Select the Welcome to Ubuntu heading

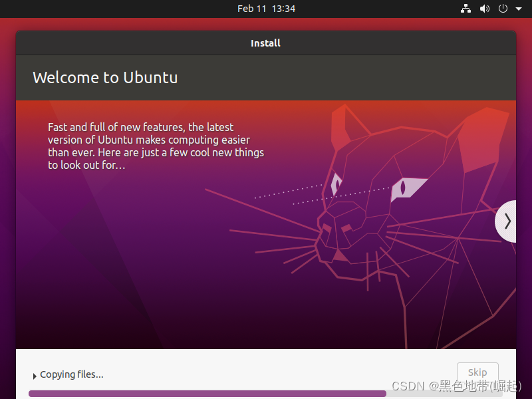coord(105,78)
